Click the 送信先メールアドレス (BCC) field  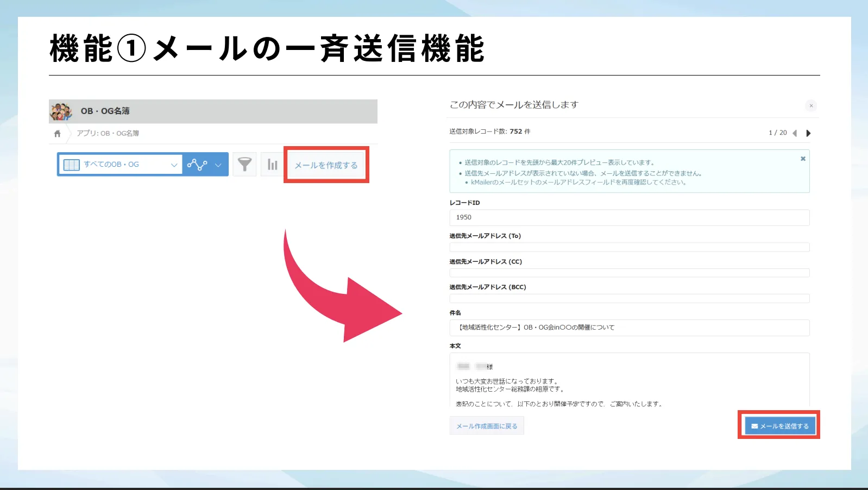[x=629, y=298]
